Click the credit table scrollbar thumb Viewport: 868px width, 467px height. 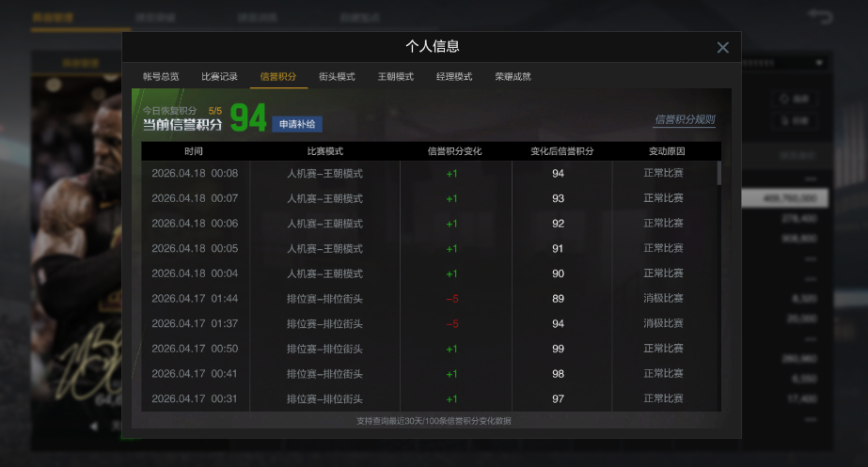pyautogui.click(x=719, y=173)
